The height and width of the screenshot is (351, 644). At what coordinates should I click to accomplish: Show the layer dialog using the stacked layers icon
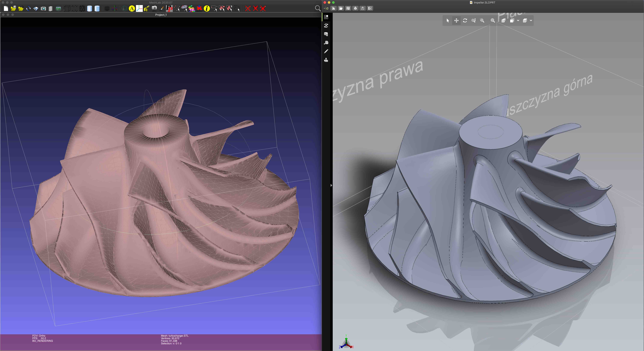click(51, 9)
